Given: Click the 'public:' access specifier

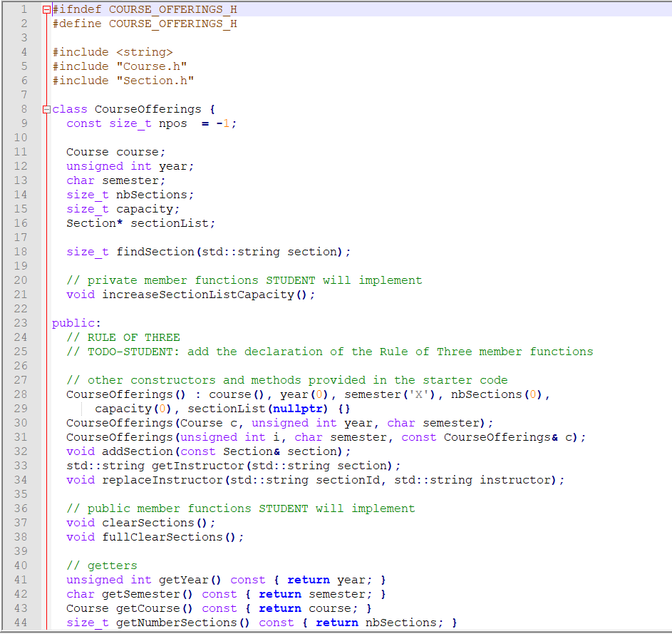Looking at the screenshot, I should click(77, 323).
